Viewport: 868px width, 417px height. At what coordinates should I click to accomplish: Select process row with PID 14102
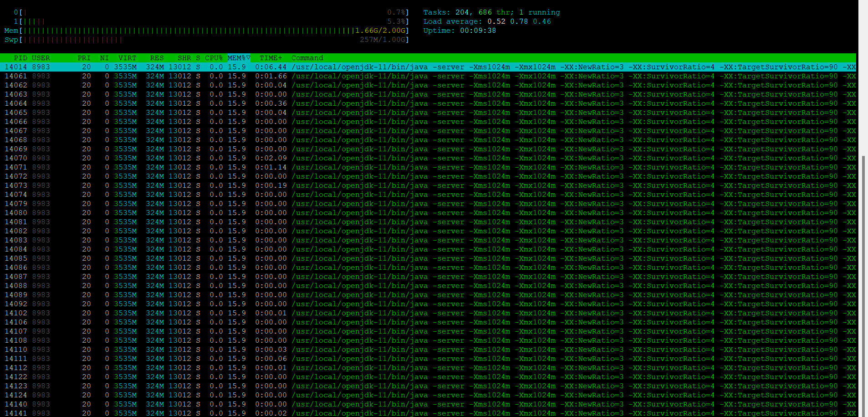click(x=428, y=313)
